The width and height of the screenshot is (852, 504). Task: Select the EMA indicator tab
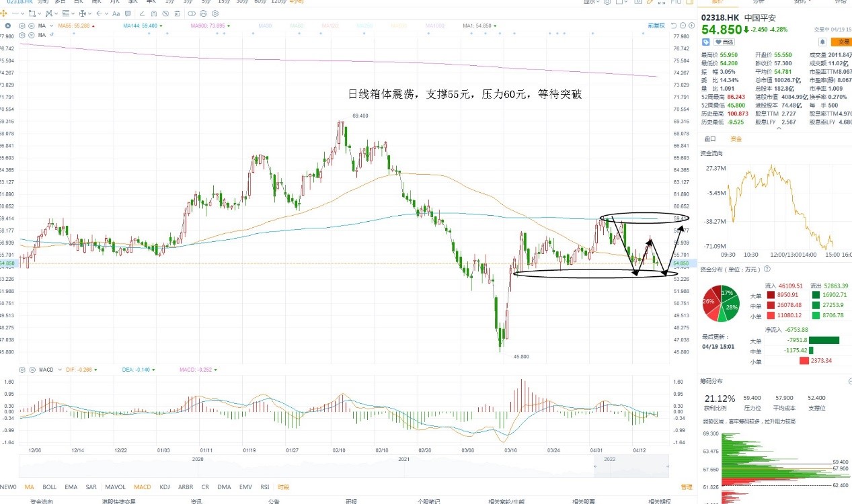[x=71, y=487]
